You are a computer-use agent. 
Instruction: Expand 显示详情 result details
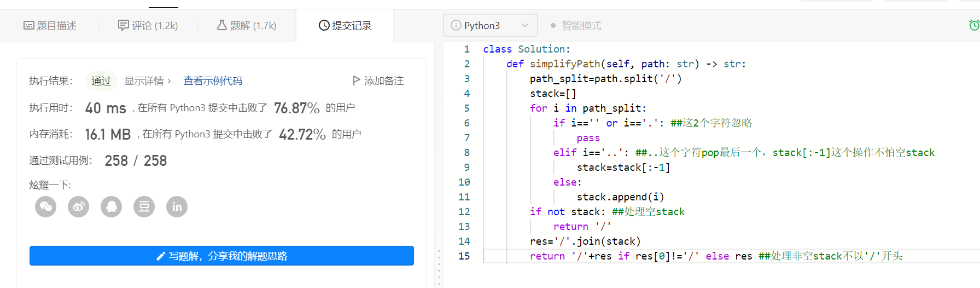point(148,81)
